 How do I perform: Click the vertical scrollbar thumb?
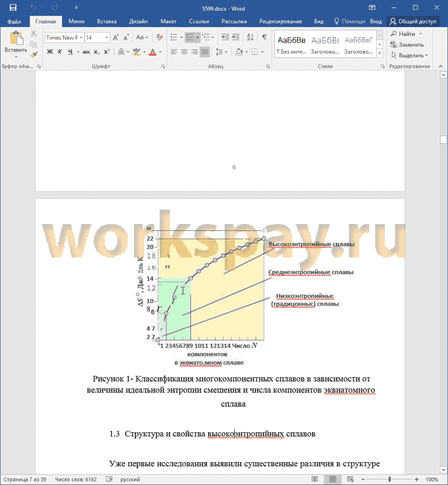pyautogui.click(x=443, y=140)
